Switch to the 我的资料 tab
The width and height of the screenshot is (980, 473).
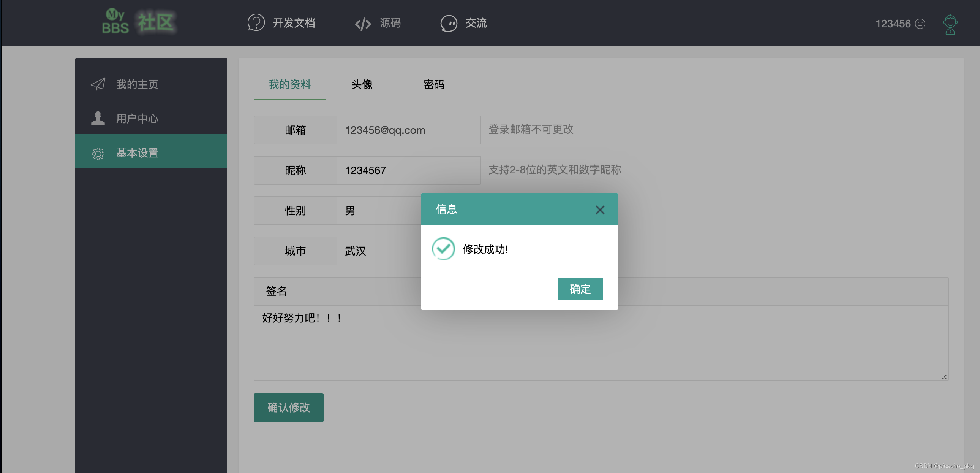(290, 84)
